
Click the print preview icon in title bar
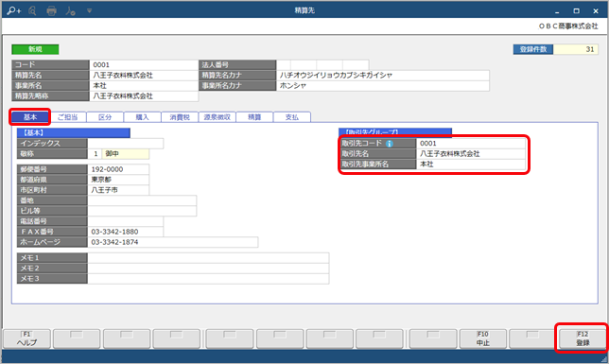coord(32,10)
